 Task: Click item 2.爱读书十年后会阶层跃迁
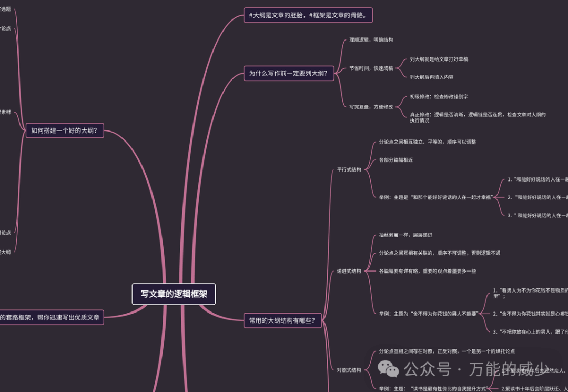pos(534,389)
